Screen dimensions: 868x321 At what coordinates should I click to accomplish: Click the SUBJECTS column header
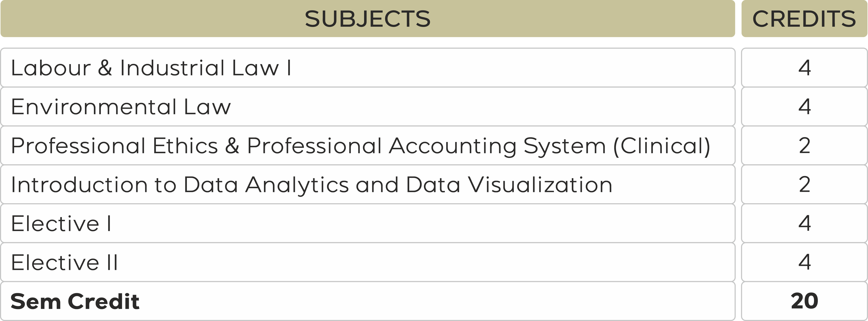click(367, 19)
